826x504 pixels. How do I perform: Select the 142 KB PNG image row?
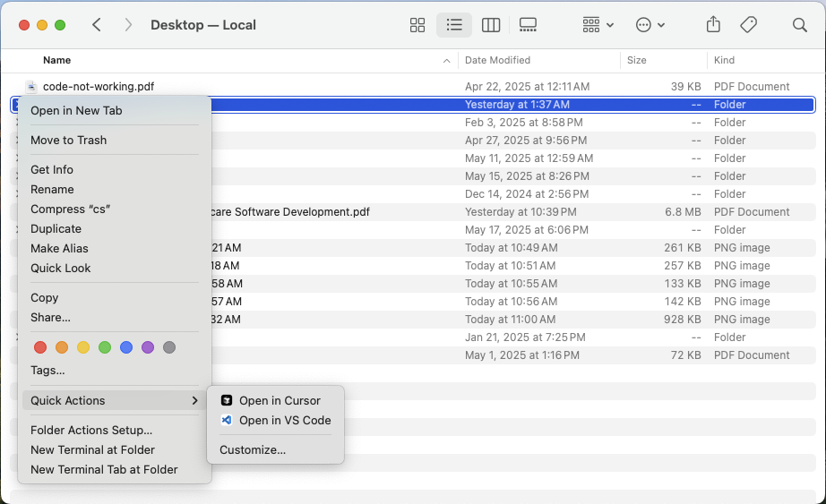pos(413,302)
